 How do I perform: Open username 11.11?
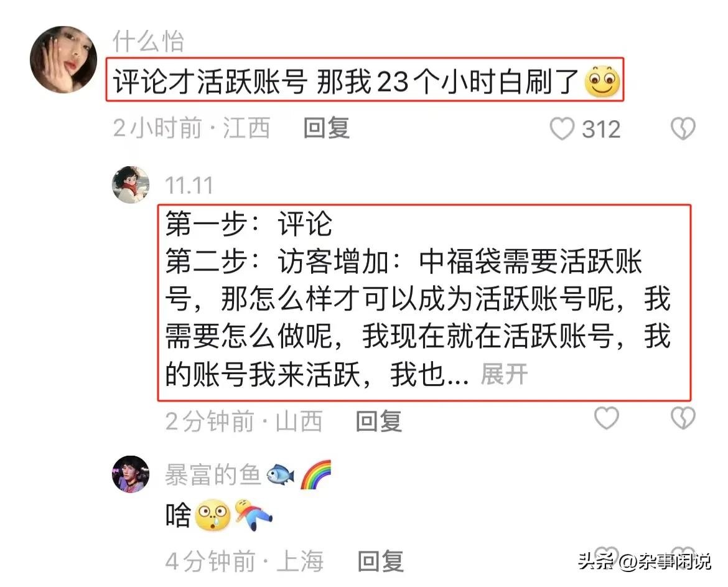[189, 185]
